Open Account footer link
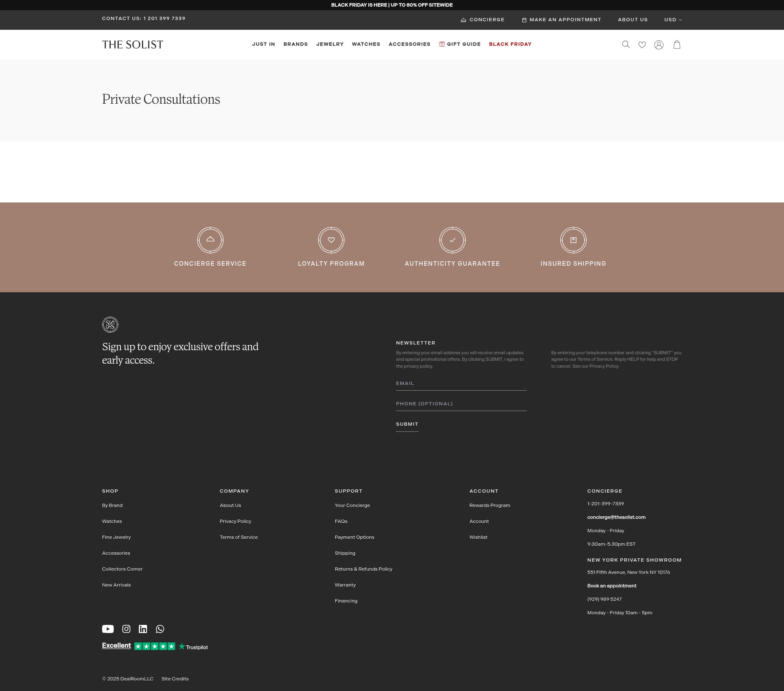The height and width of the screenshot is (691, 784). pyautogui.click(x=479, y=521)
